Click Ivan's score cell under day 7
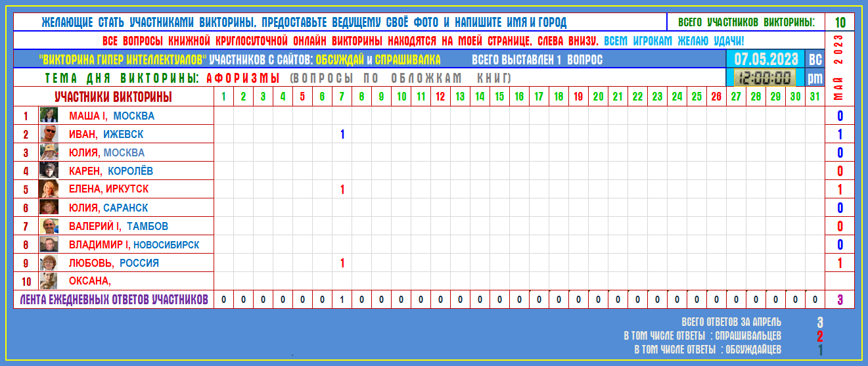Screen dimensions: 868x366 [x=342, y=134]
